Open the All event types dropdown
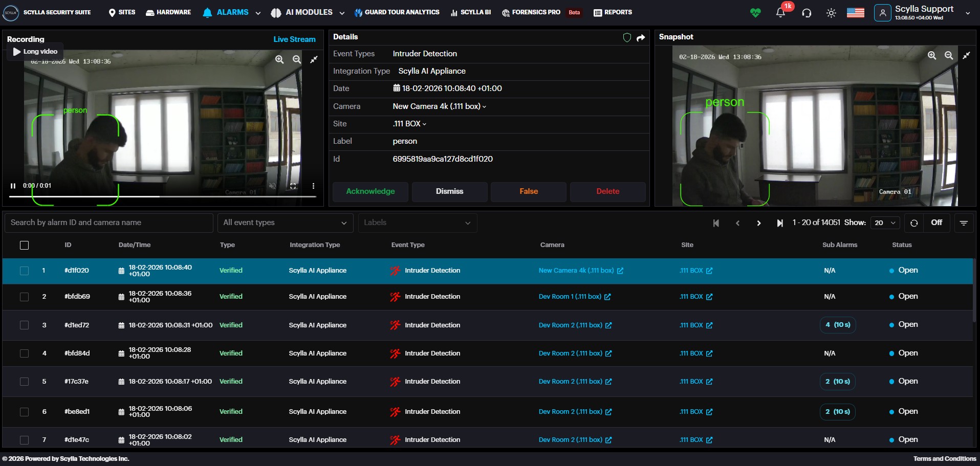 coord(285,223)
